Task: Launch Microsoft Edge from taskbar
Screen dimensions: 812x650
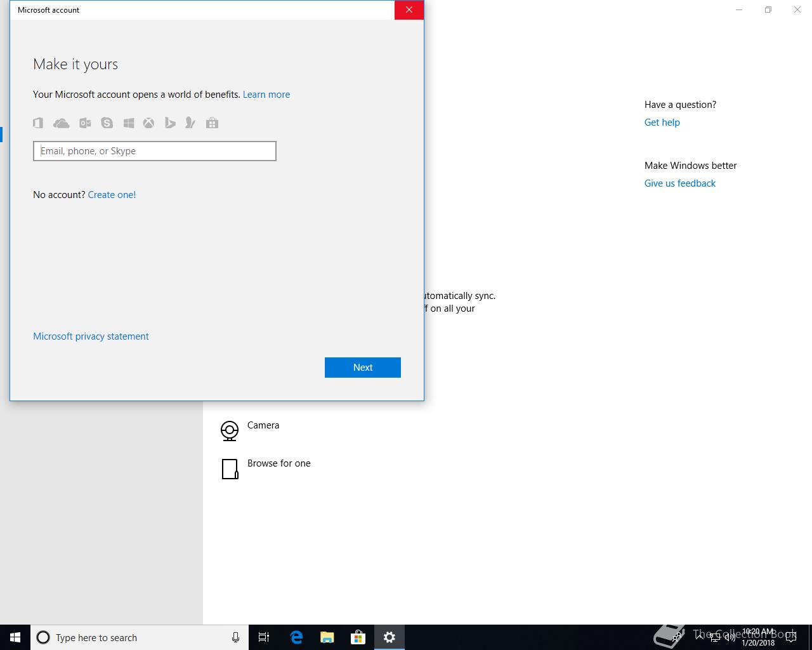Action: [296, 637]
